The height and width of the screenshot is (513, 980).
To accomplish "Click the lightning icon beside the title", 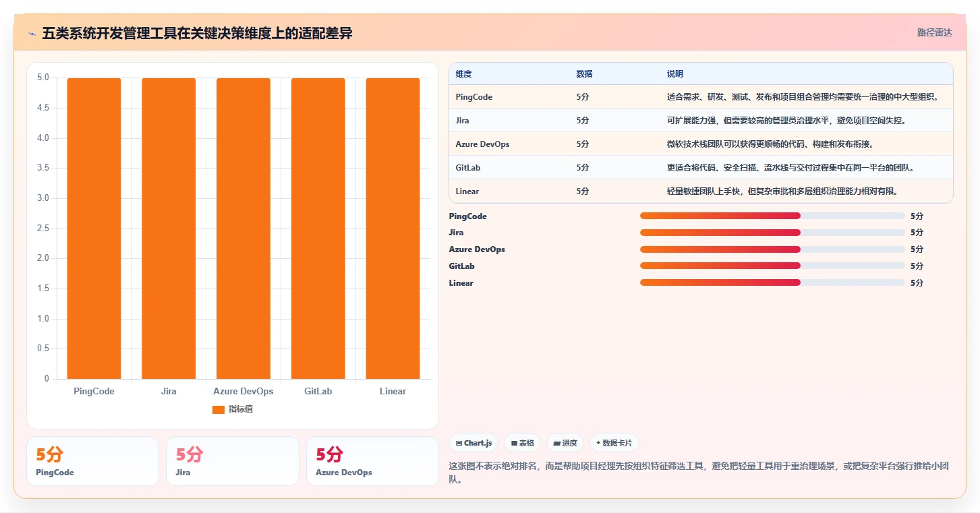I will [32, 33].
